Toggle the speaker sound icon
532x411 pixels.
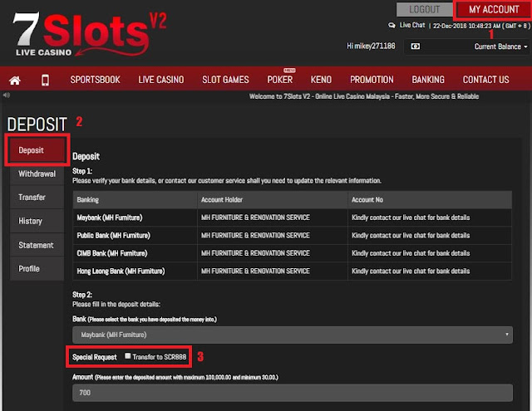[x=7, y=95]
